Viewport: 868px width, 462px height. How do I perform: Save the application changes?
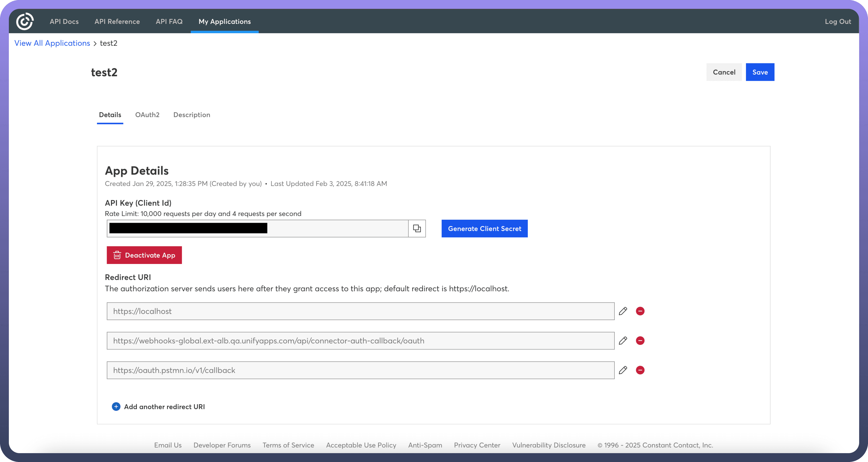(x=760, y=72)
